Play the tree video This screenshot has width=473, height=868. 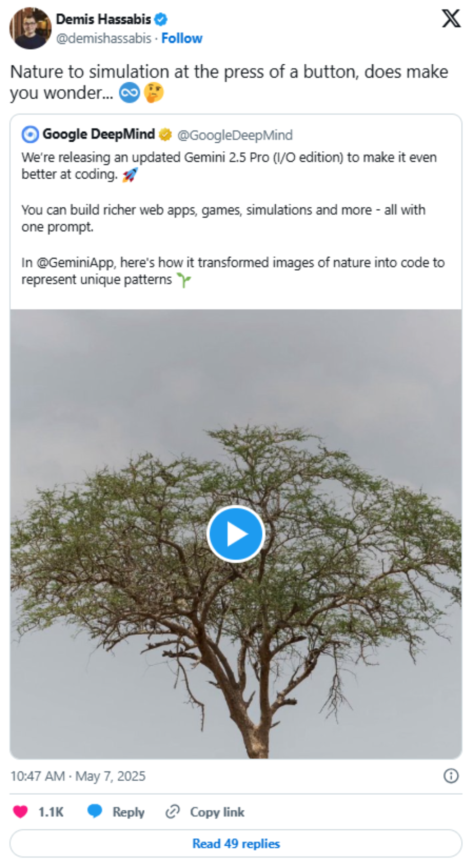pyautogui.click(x=236, y=533)
